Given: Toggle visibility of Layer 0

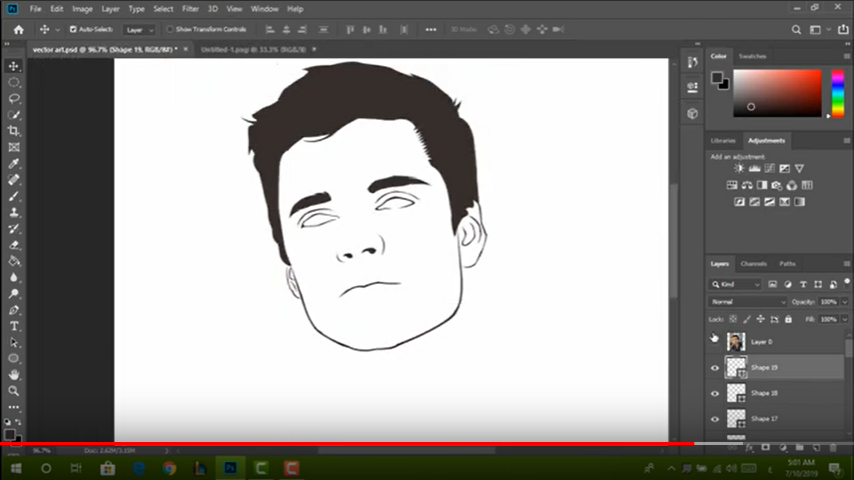Looking at the screenshot, I should pos(715,339).
